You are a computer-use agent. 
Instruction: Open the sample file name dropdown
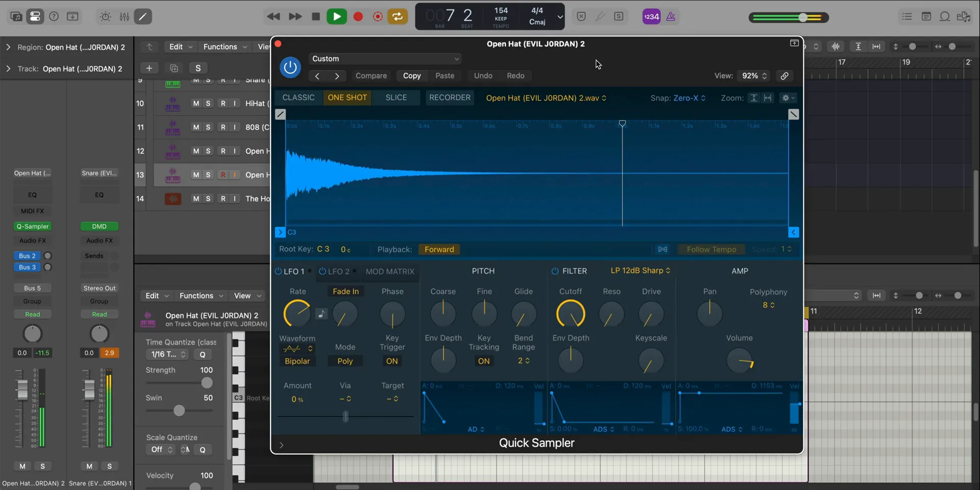coord(546,97)
